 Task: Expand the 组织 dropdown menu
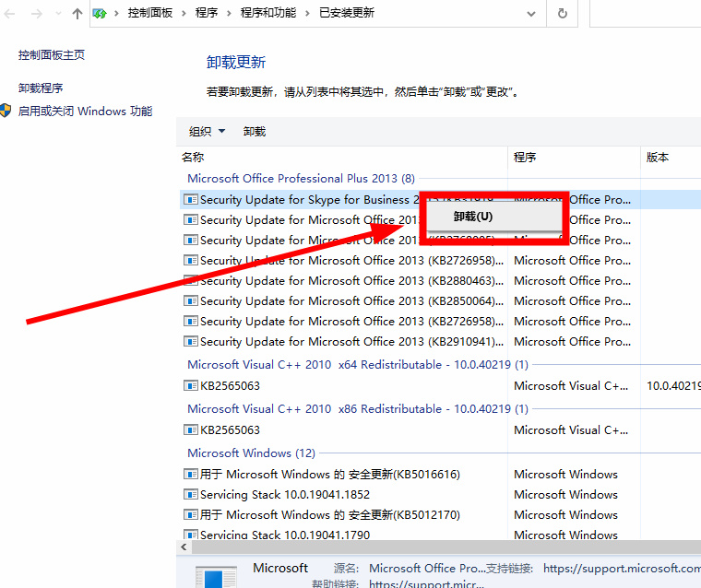(x=208, y=132)
